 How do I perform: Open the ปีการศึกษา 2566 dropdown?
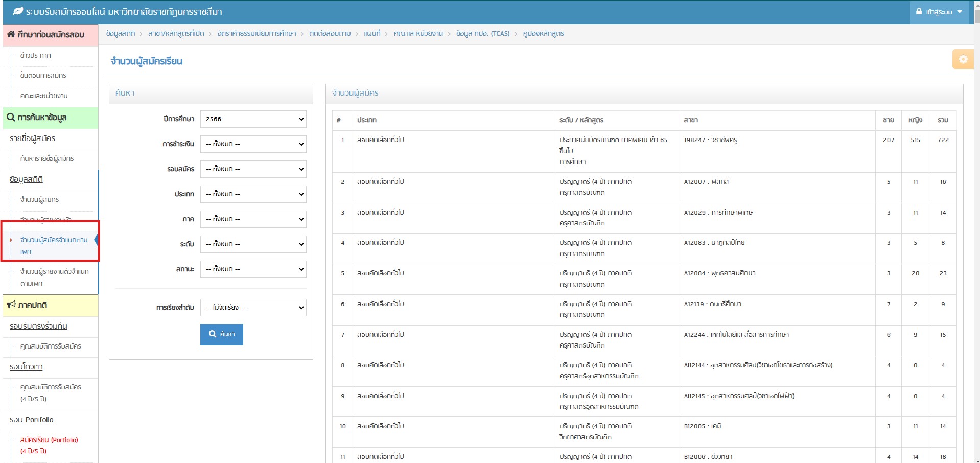click(x=253, y=119)
